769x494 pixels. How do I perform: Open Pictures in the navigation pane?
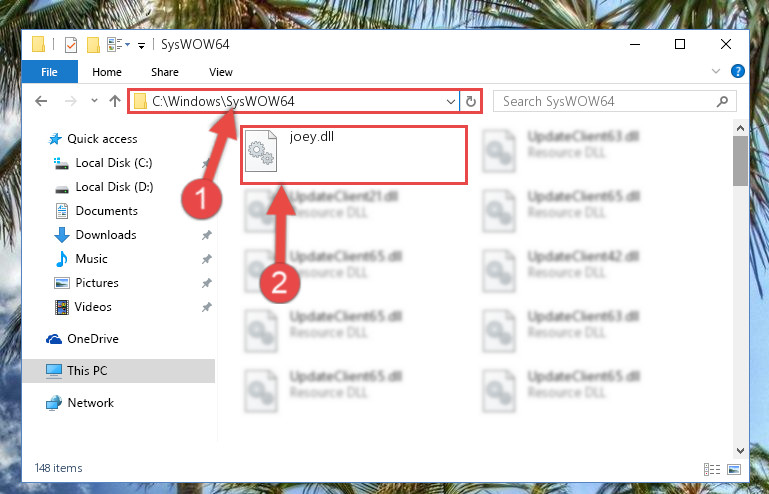click(x=86, y=283)
